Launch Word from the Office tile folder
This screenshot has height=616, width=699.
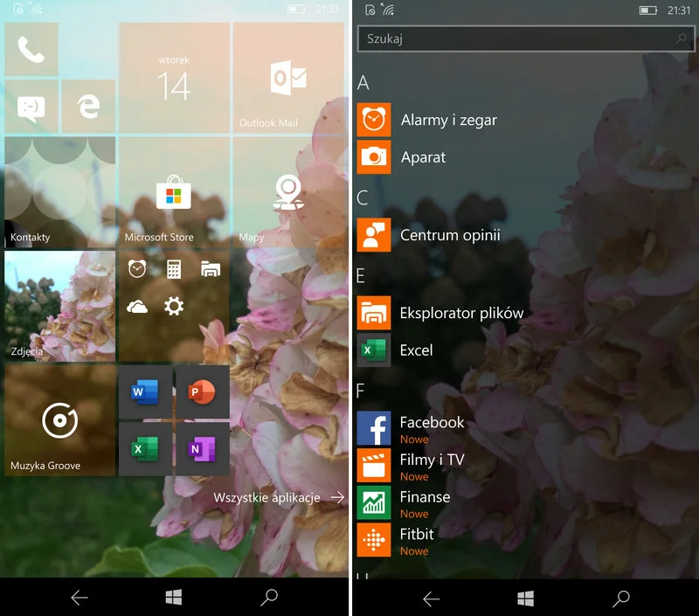[x=145, y=393]
